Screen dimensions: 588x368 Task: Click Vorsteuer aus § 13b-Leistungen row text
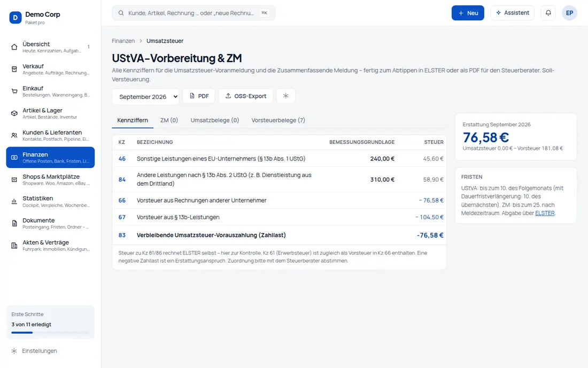click(x=178, y=217)
